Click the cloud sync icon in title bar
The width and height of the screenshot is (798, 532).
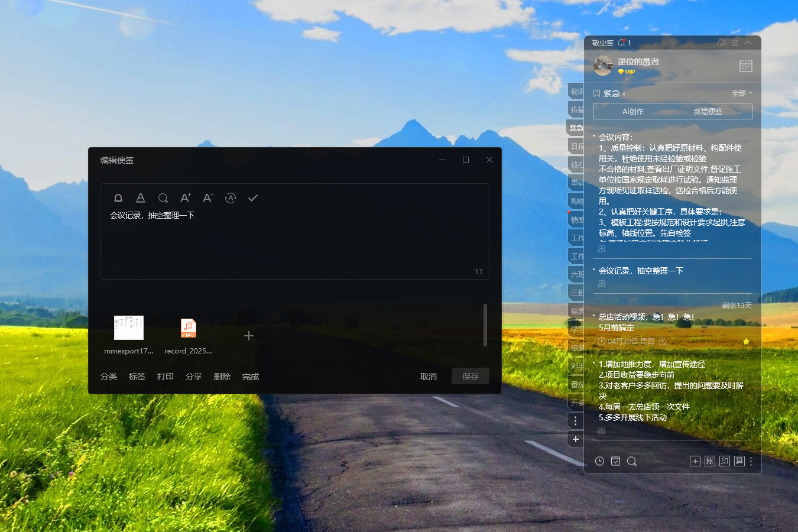pyautogui.click(x=721, y=43)
